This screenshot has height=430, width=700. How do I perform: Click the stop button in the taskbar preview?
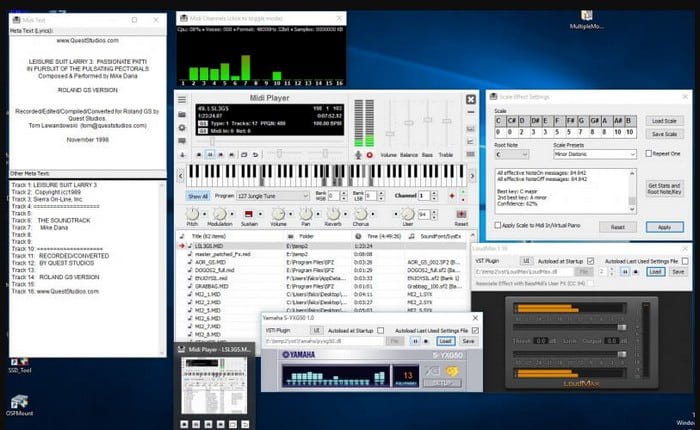click(184, 424)
